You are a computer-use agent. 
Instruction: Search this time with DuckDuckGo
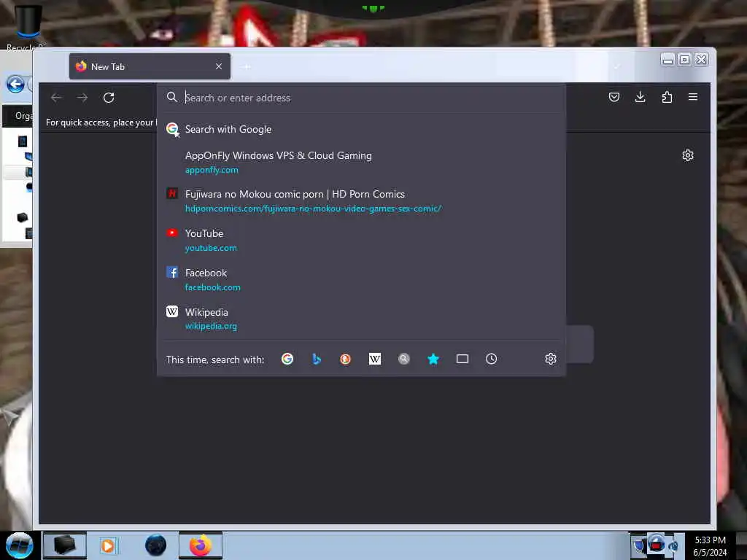point(345,359)
